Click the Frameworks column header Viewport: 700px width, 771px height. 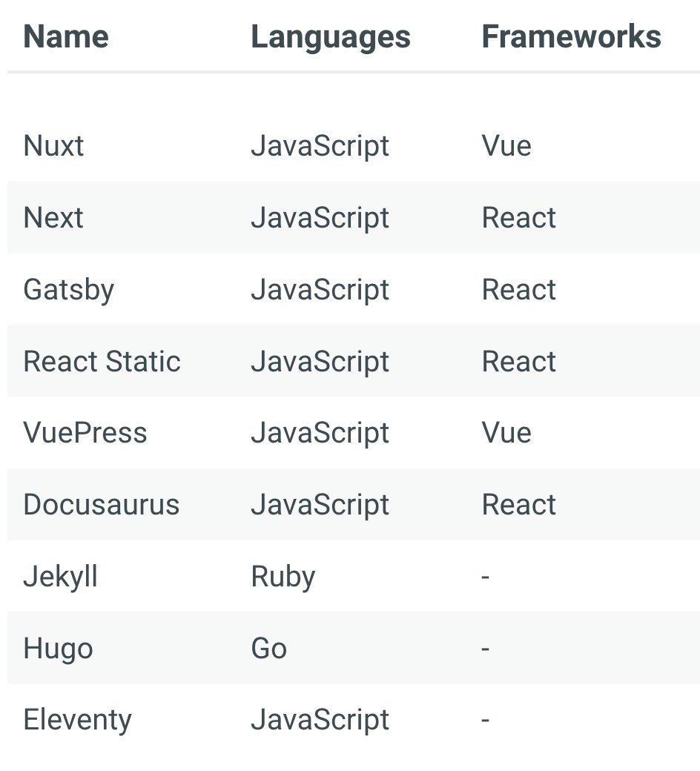[x=571, y=37]
